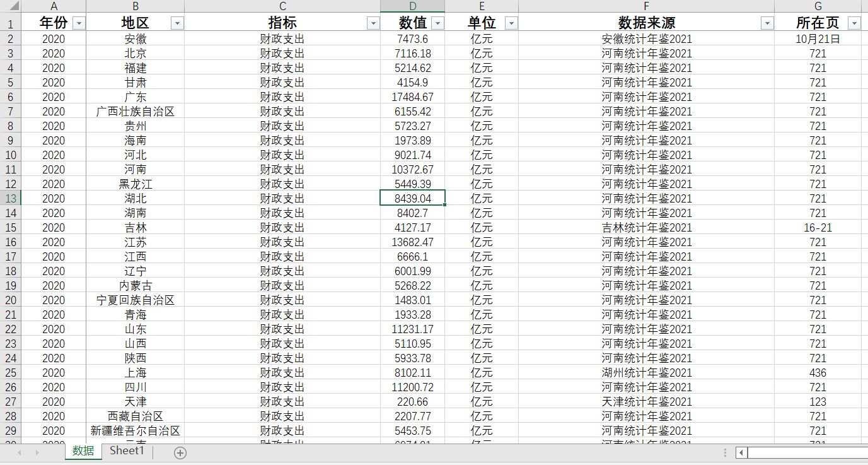Select column B header
The image size is (868, 465).
pyautogui.click(x=136, y=6)
